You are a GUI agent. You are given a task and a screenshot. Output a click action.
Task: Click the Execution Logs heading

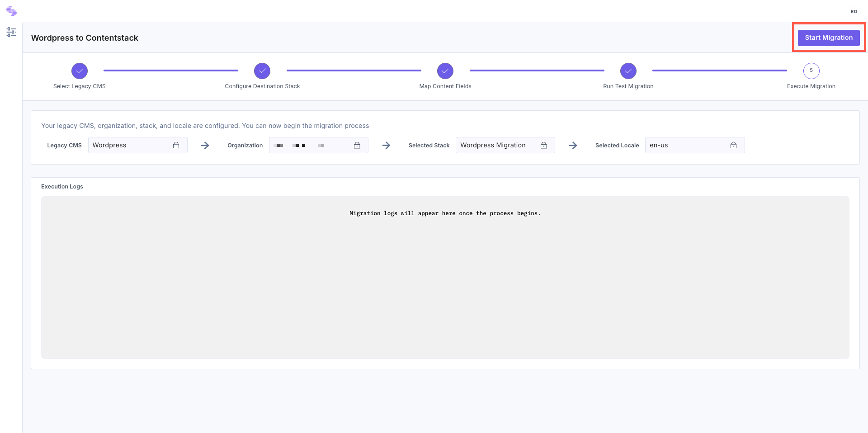tap(62, 187)
